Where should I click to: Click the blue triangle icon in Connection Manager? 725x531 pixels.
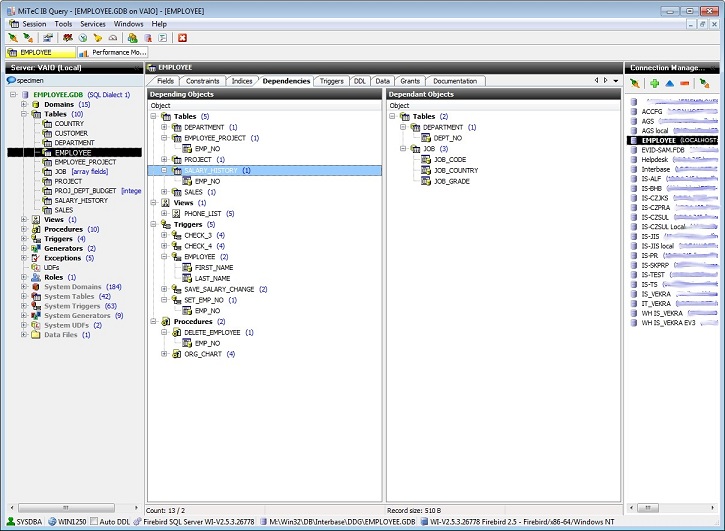pos(670,85)
